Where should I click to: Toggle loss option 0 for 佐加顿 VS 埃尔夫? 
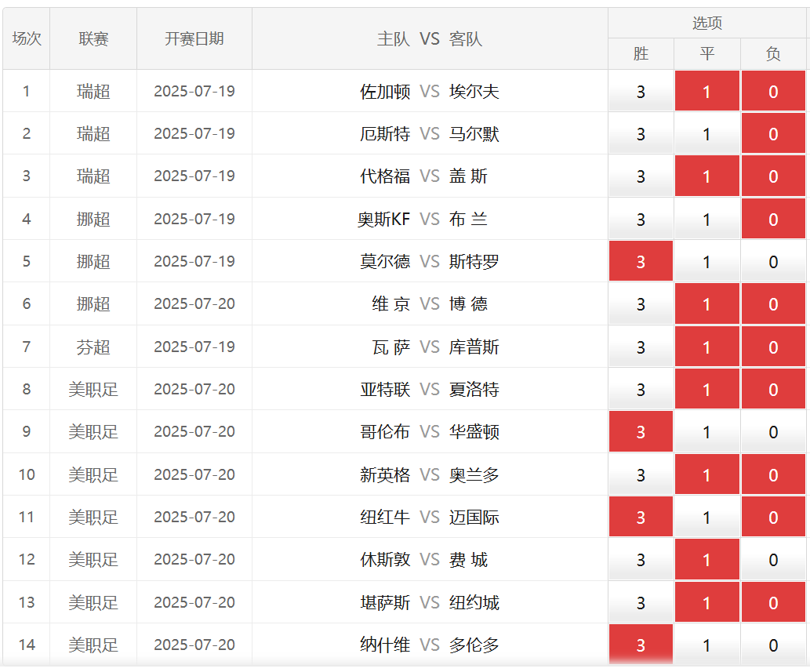pos(773,91)
